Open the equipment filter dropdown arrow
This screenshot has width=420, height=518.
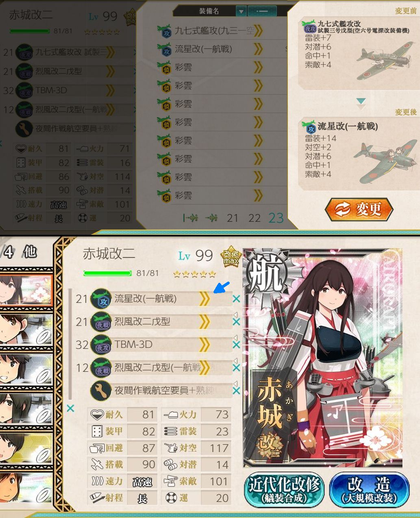[x=241, y=11]
